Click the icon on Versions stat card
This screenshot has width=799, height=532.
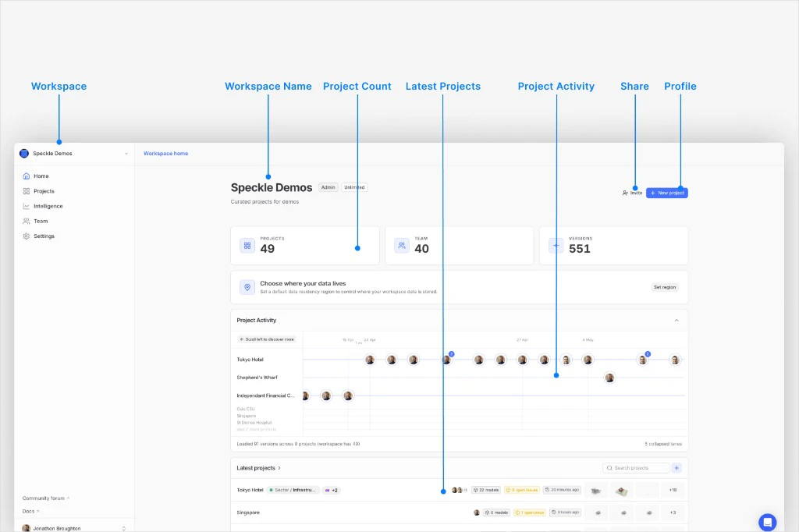tap(556, 246)
